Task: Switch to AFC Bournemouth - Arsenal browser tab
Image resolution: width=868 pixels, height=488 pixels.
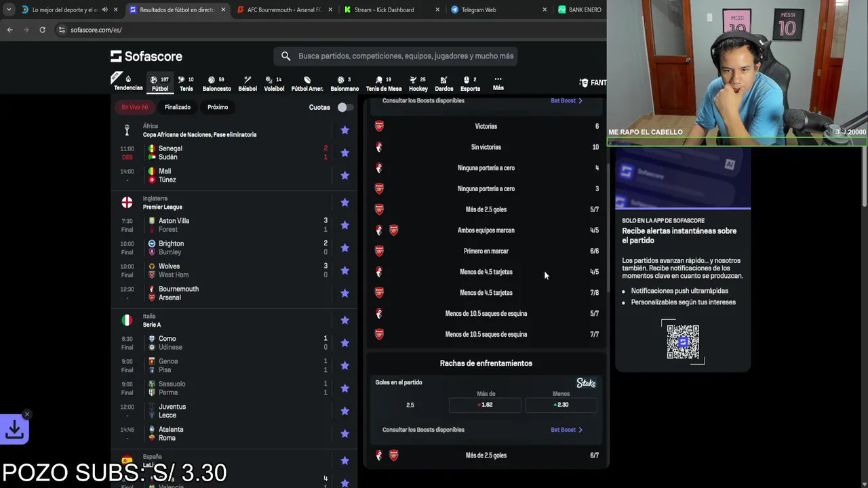Action: click(x=284, y=9)
